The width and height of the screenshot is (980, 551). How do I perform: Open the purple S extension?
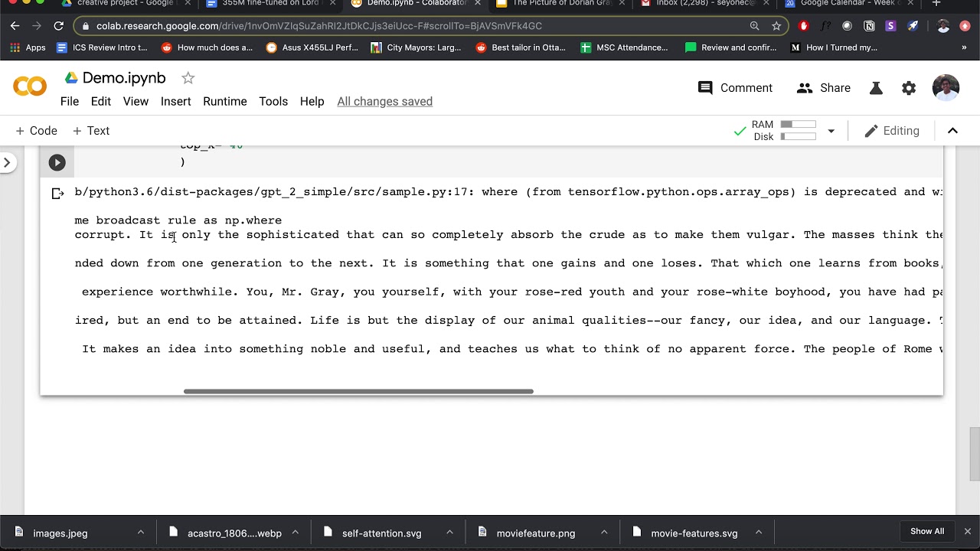click(x=890, y=26)
